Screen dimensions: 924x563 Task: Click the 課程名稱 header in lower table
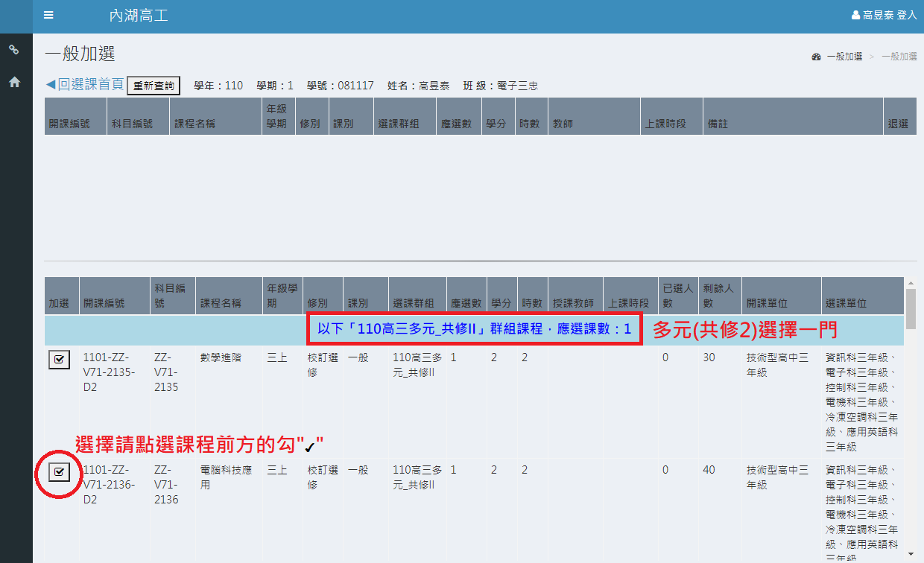pyautogui.click(x=221, y=304)
